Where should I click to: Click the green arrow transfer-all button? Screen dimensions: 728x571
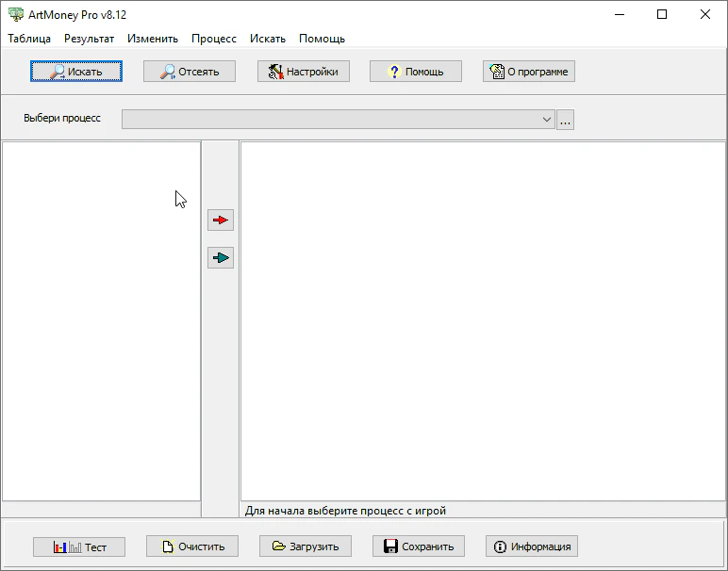(x=221, y=258)
